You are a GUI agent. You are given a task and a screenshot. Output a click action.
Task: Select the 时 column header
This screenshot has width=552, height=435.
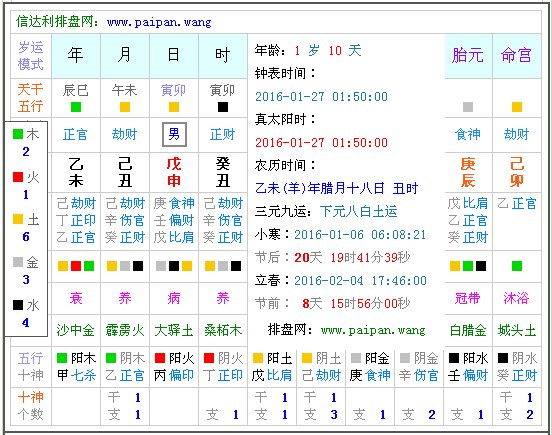click(x=222, y=55)
